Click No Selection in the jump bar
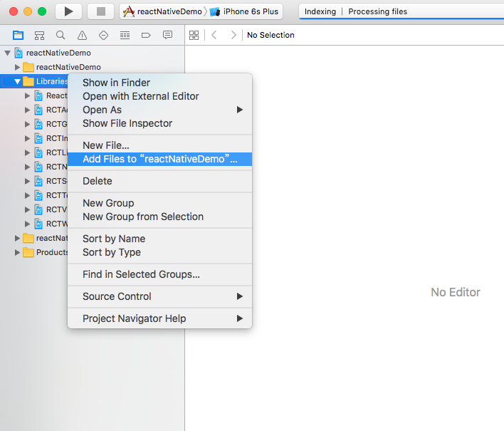This screenshot has height=431, width=504. tap(271, 35)
